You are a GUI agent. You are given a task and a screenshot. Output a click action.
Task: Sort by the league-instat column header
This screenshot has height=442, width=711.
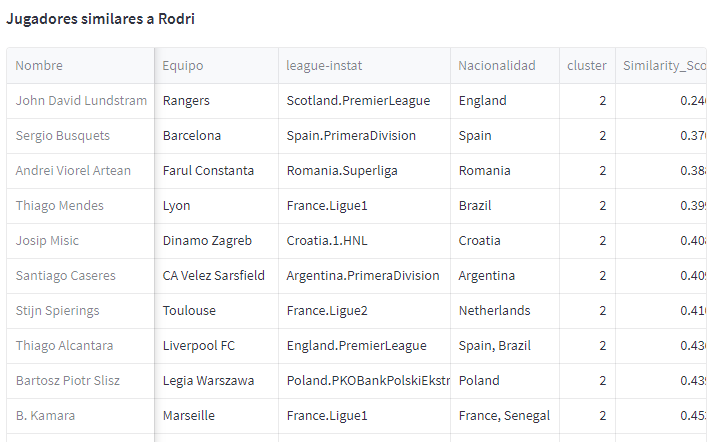pyautogui.click(x=364, y=66)
